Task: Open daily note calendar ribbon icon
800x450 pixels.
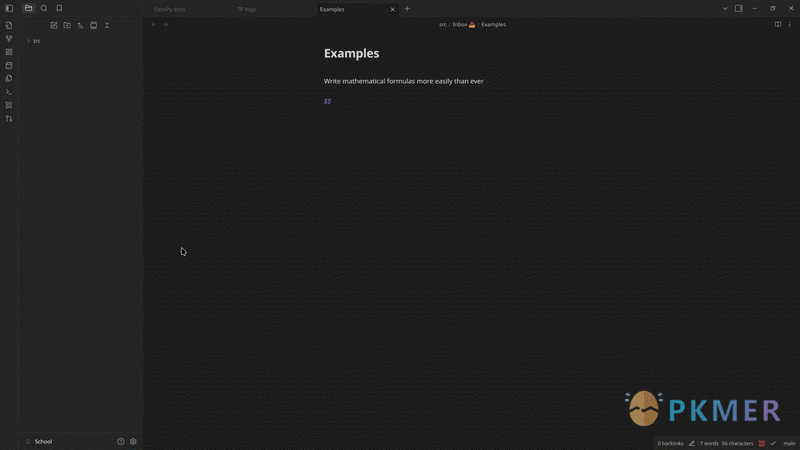Action: (9, 65)
